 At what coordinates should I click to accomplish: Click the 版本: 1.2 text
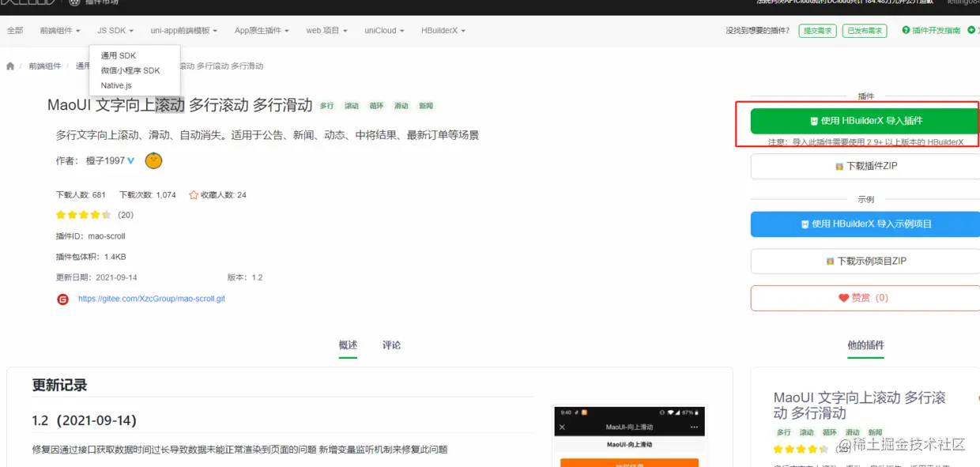click(245, 277)
